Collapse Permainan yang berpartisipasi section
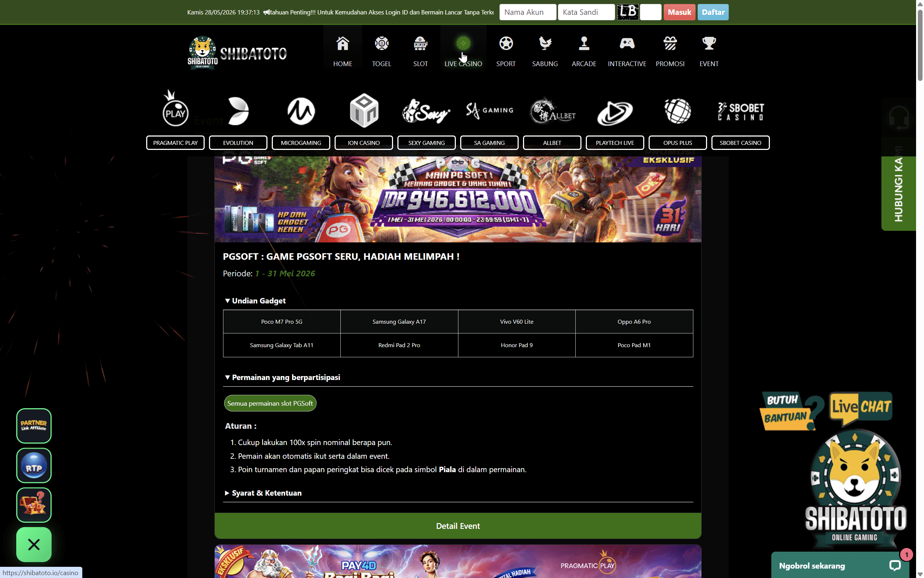 (283, 377)
